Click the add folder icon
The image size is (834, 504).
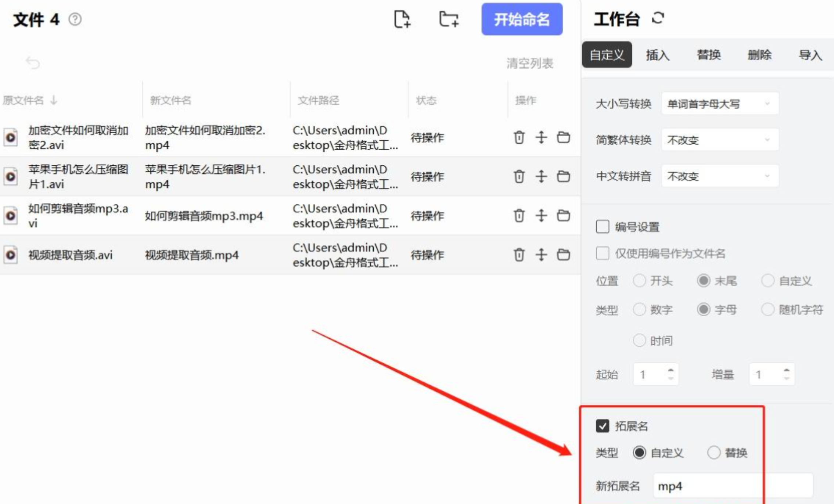[x=449, y=19]
